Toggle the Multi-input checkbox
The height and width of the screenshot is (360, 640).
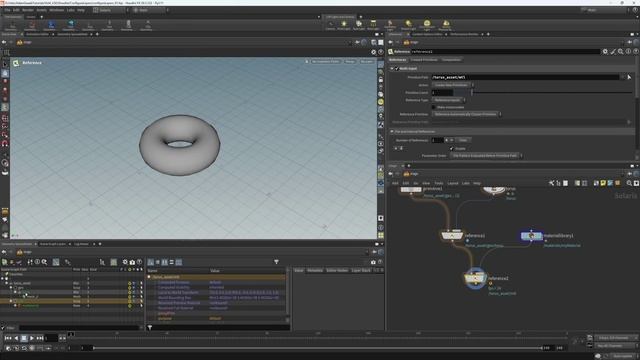(x=397, y=69)
